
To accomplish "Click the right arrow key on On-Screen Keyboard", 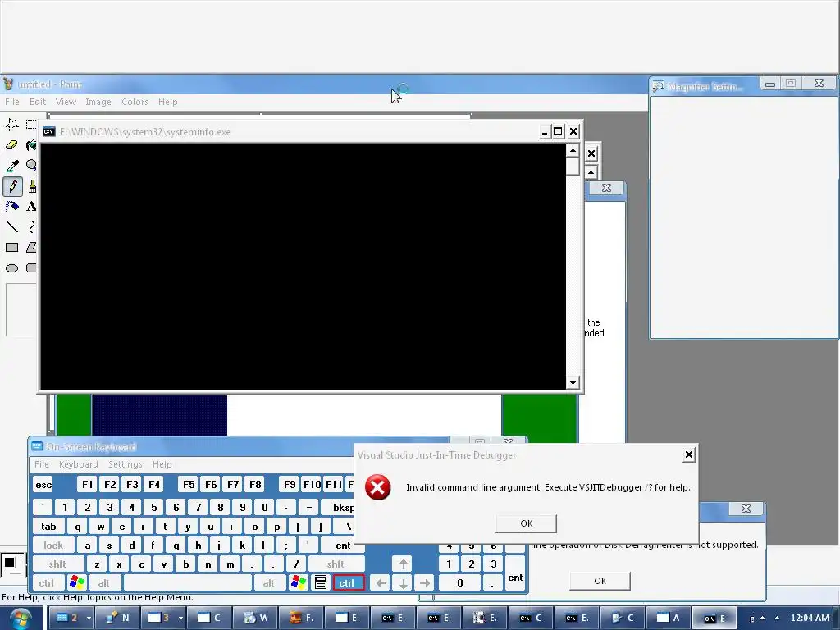I will 425,583.
